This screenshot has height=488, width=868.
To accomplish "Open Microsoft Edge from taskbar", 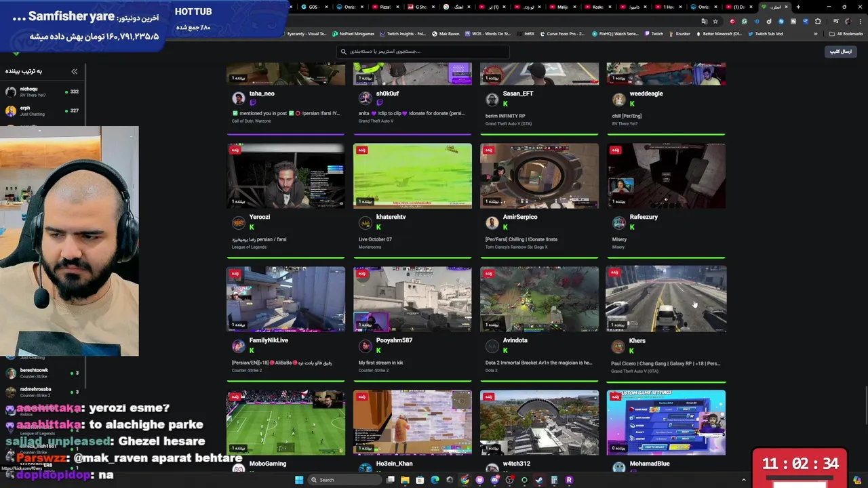I will click(435, 480).
